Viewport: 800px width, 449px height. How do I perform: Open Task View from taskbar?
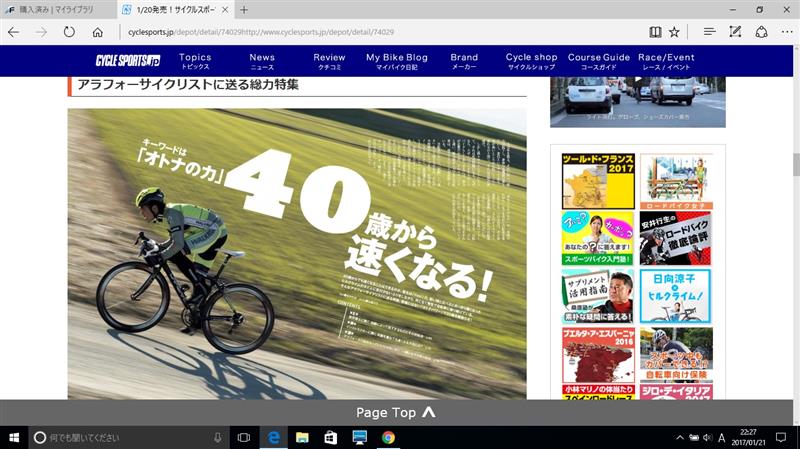click(244, 437)
